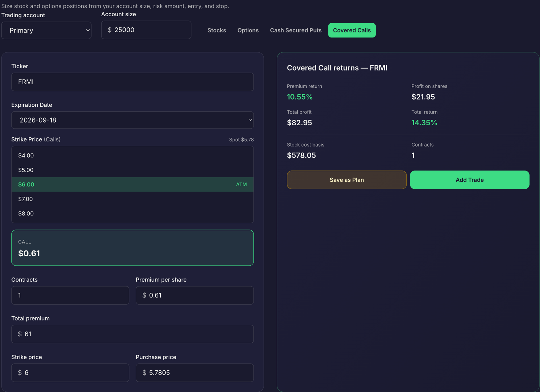Click the Account size input field
The height and width of the screenshot is (392, 540).
146,30
